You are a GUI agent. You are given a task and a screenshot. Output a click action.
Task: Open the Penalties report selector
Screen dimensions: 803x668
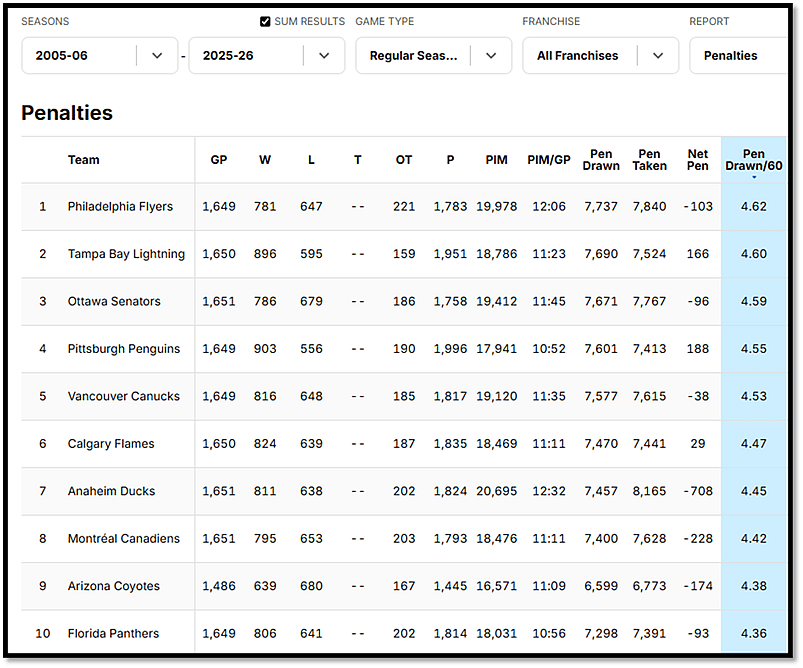(x=737, y=55)
